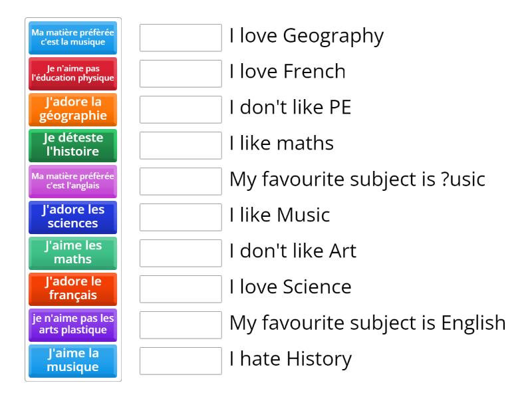Select the box beside 'My favourite subject is English'
This screenshot has width=532, height=399.
click(x=180, y=325)
